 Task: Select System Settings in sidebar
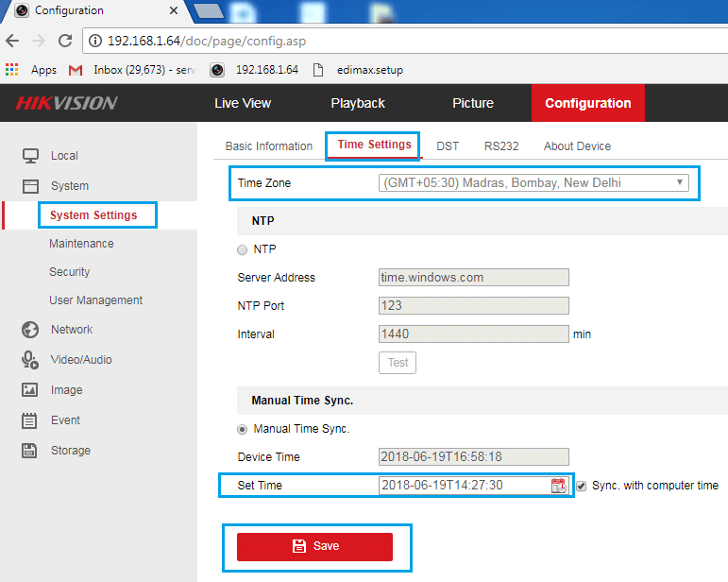(93, 215)
